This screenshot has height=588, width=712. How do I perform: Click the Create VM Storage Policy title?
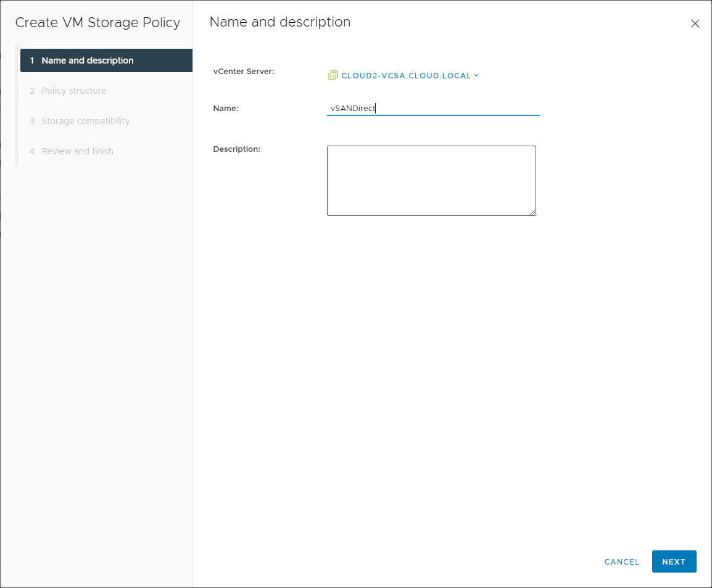(x=96, y=22)
